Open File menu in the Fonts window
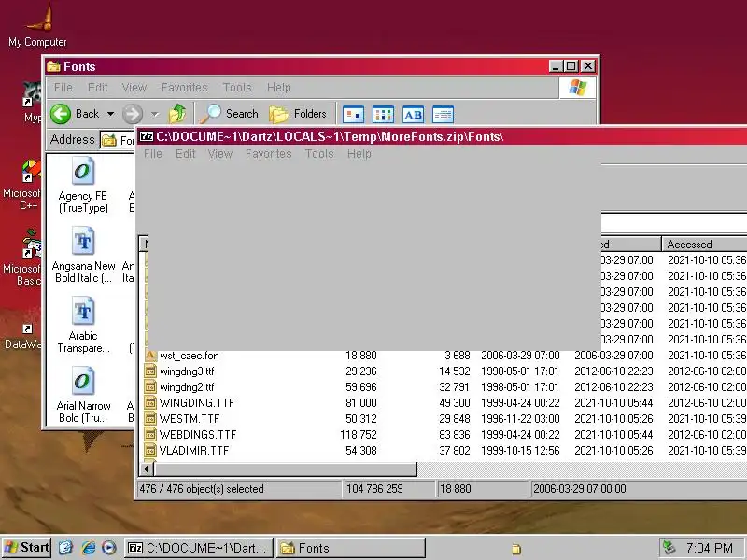Image resolution: width=747 pixels, height=560 pixels. coord(63,88)
